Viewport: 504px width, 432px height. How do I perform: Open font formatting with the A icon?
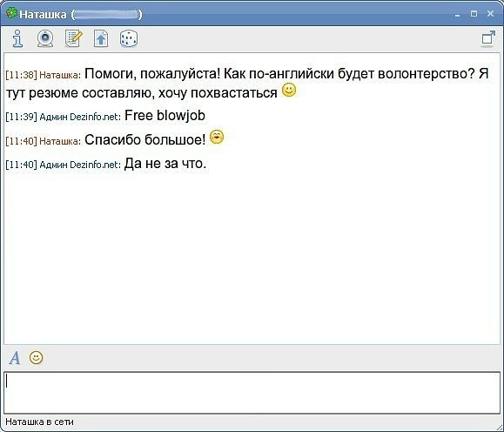15,358
